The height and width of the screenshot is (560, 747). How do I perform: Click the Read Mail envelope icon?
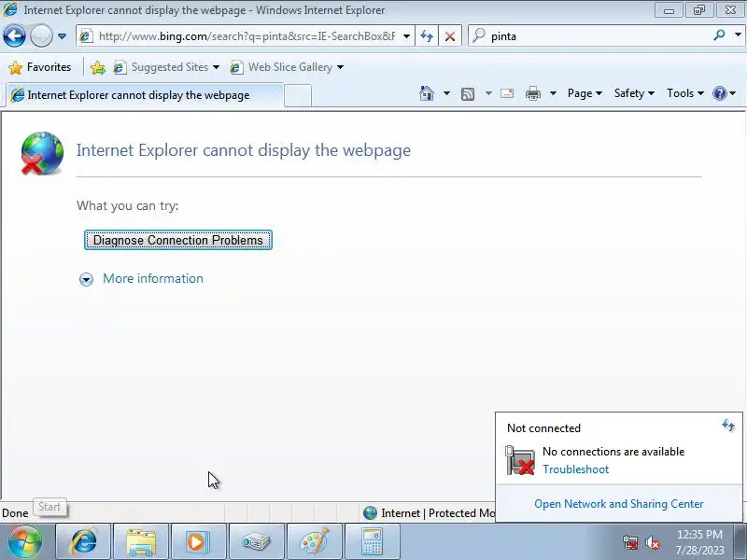tap(507, 93)
